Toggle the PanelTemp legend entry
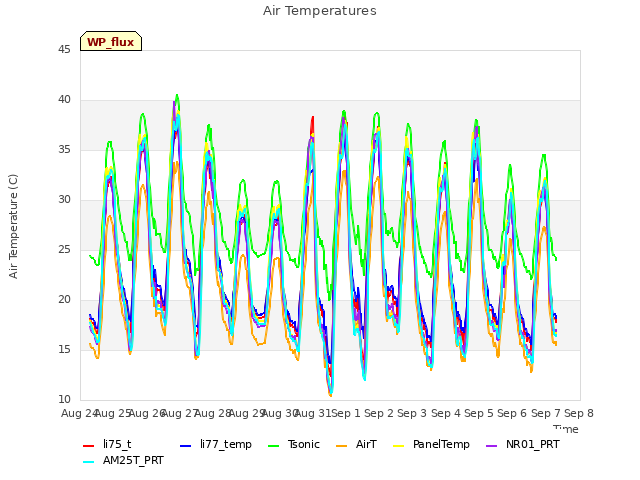 [x=431, y=444]
